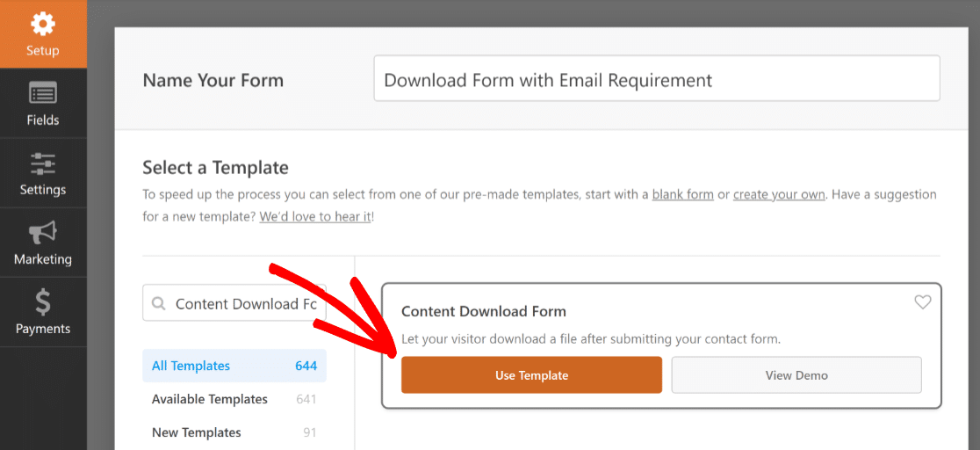The width and height of the screenshot is (980, 450).
Task: Select the Settings sliders icon
Action: pos(43,163)
